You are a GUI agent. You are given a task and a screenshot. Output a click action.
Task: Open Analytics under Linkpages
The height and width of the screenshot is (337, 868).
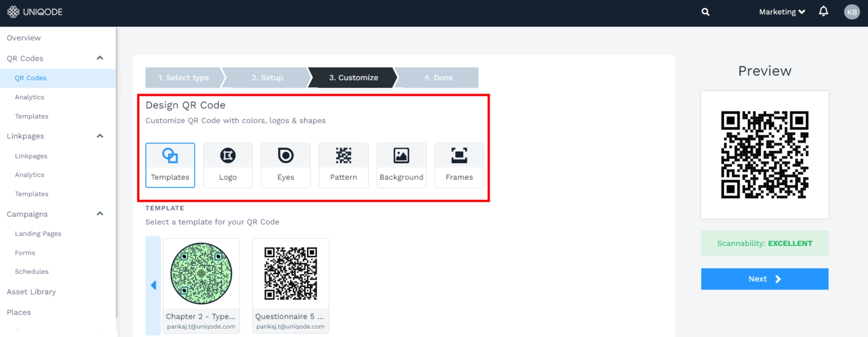click(x=30, y=175)
